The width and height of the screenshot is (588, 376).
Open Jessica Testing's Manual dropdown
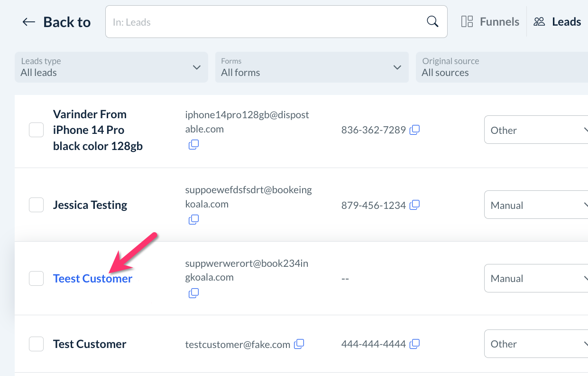536,205
